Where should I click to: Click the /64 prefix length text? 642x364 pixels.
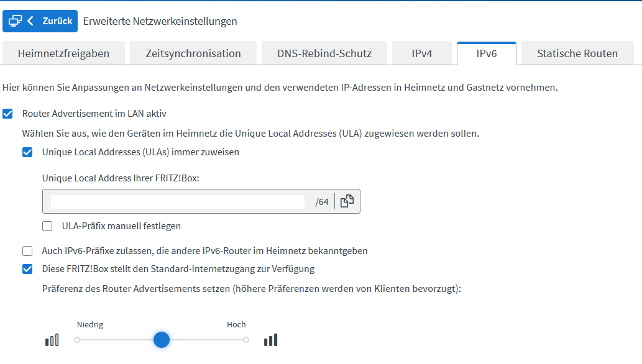[322, 202]
